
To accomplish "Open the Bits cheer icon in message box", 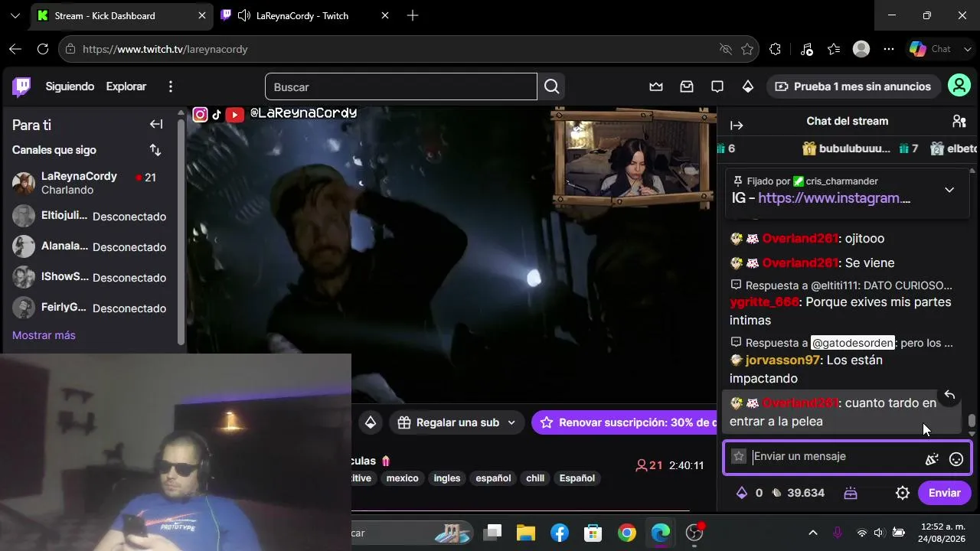I will coord(932,459).
